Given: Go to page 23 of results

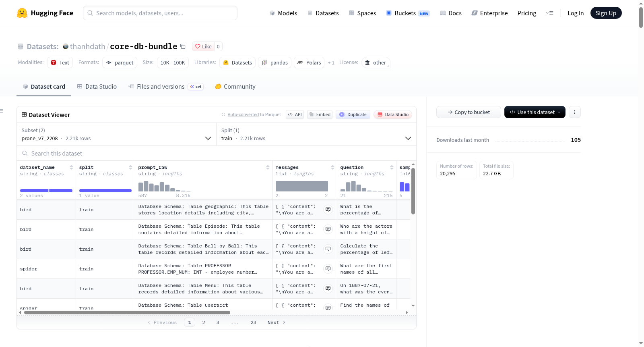Looking at the screenshot, I should 253,322.
